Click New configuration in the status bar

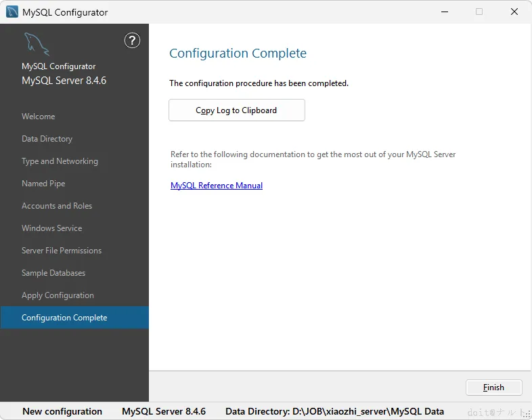tap(62, 411)
